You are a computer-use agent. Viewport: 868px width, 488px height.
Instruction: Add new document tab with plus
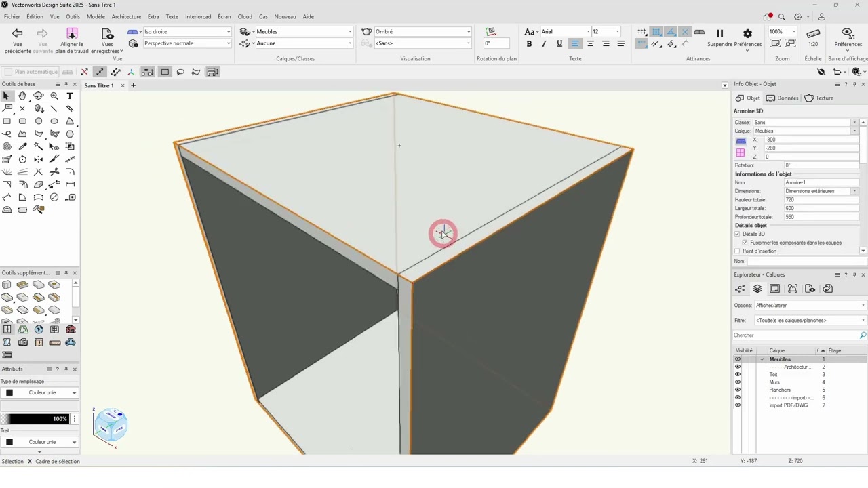(133, 85)
